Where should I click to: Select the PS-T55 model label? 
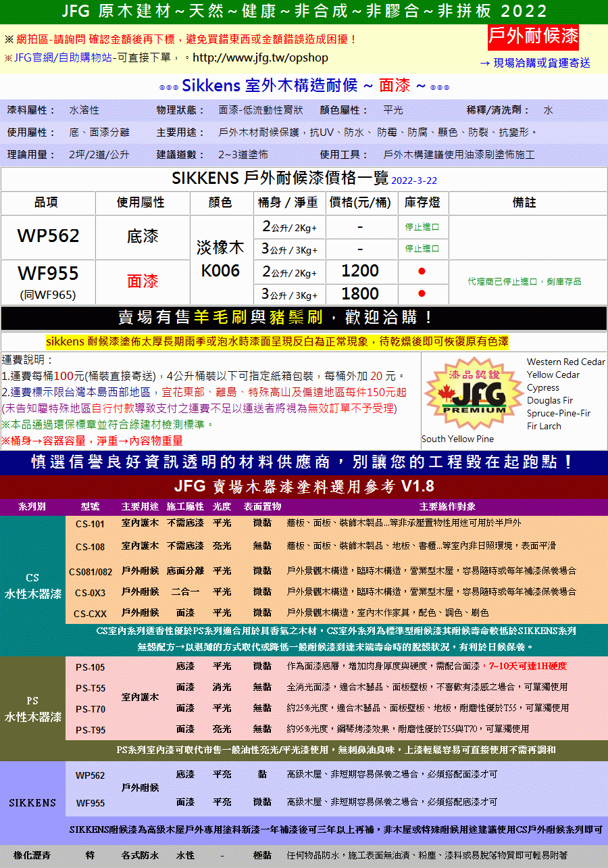click(x=90, y=688)
